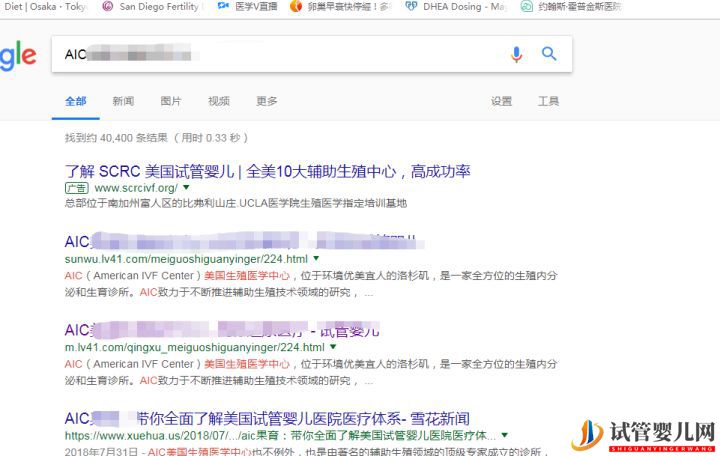Open the SCRC 美国试管婴儿 ad headline
This screenshot has height=456, width=720.
click(x=268, y=172)
